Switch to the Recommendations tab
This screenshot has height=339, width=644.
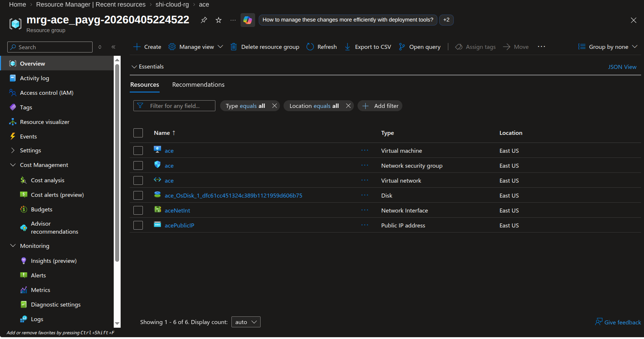[x=198, y=85]
